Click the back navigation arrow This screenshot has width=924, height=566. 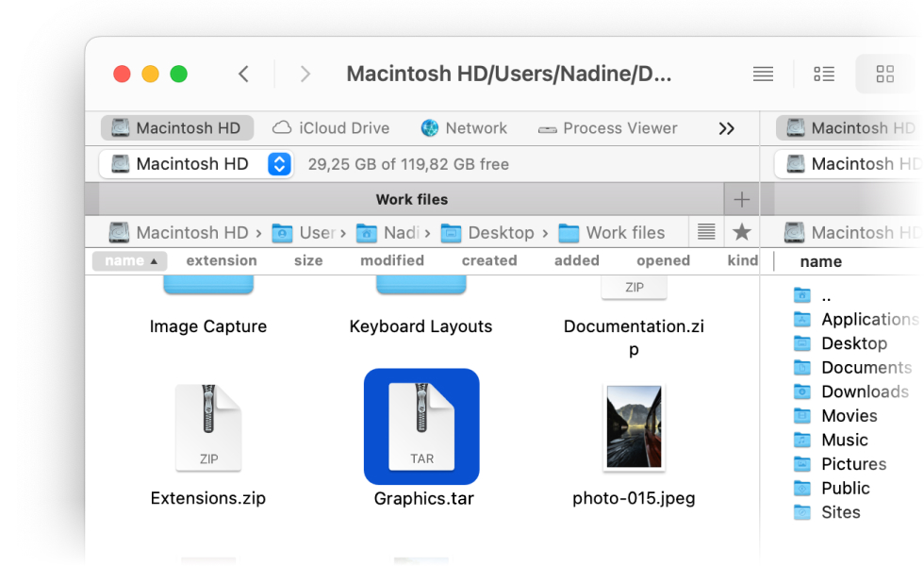tap(243, 75)
